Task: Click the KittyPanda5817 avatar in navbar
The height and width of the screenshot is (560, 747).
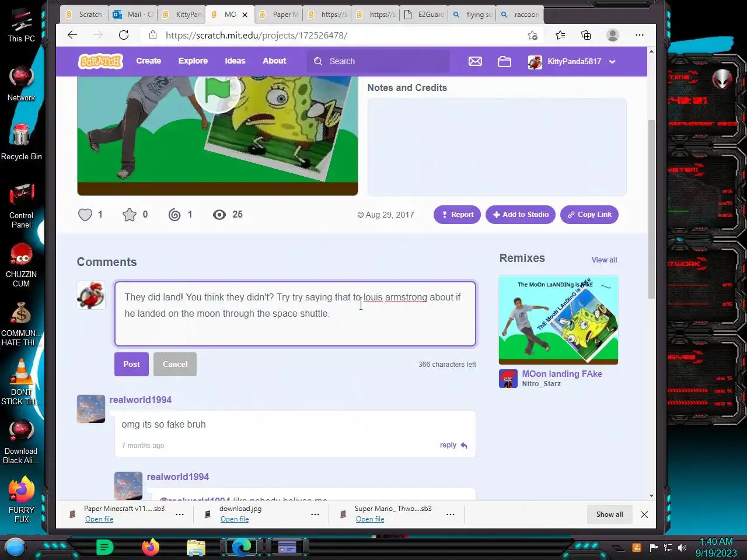Action: [x=535, y=61]
